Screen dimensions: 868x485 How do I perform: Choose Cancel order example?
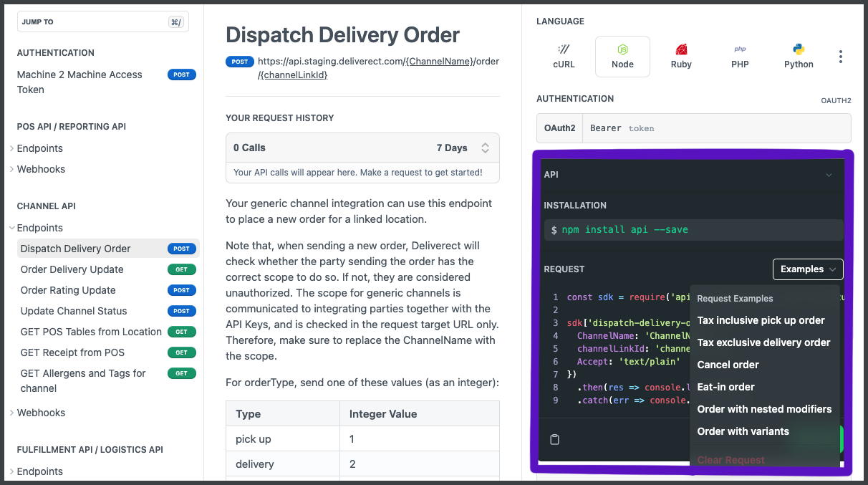728,365
